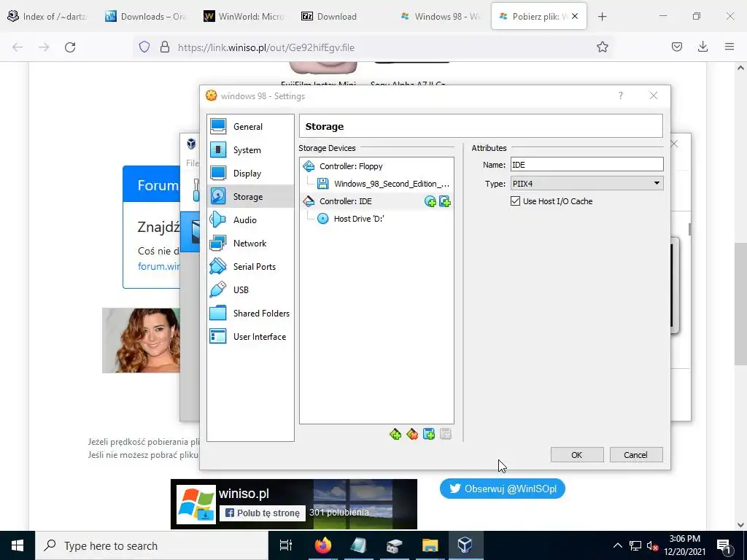Image resolution: width=747 pixels, height=560 pixels.
Task: Cancel the settings dialog
Action: (x=636, y=455)
